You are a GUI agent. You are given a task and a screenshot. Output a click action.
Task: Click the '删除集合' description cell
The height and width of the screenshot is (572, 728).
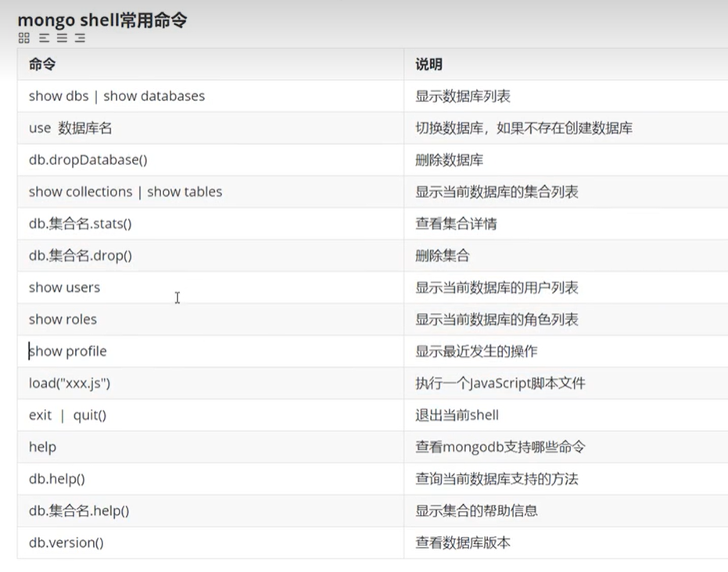pyautogui.click(x=566, y=256)
